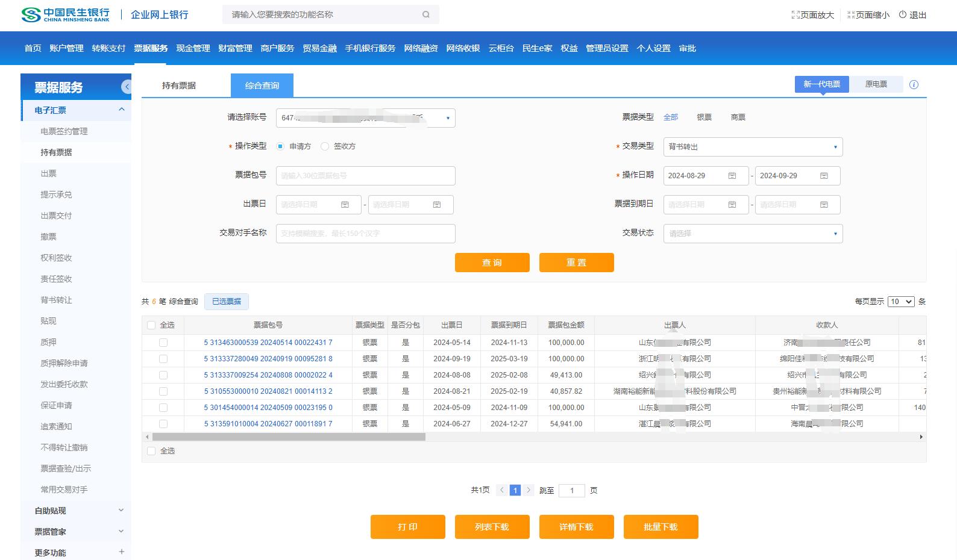Click the 退出 logout power icon
Viewport: 957px width, 560px height.
[903, 14]
